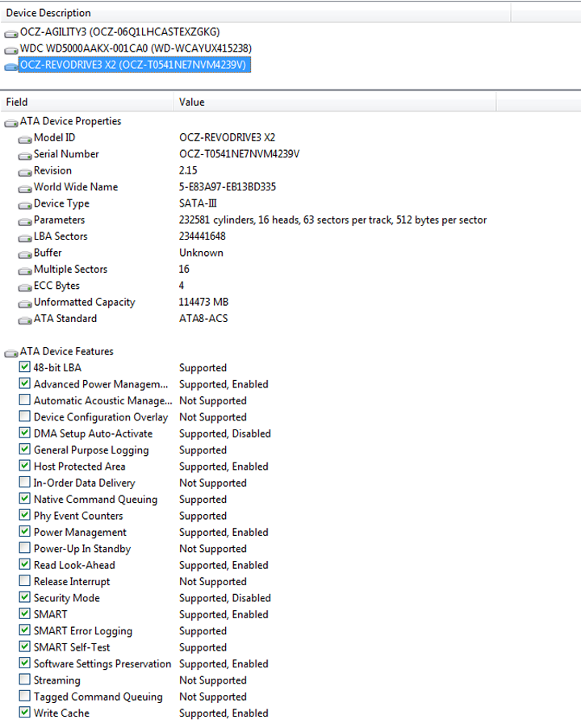Click the icon next to Unformatted Capacity

25,304
